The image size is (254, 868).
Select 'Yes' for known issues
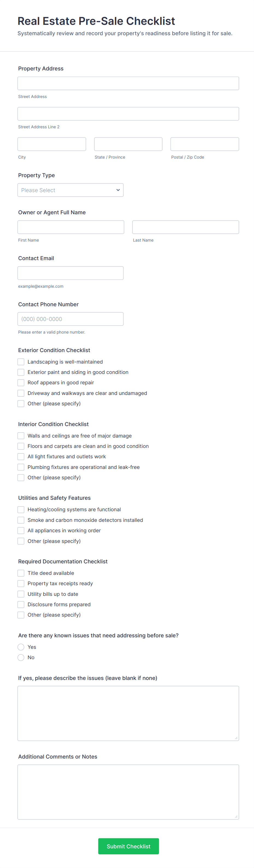click(x=21, y=647)
